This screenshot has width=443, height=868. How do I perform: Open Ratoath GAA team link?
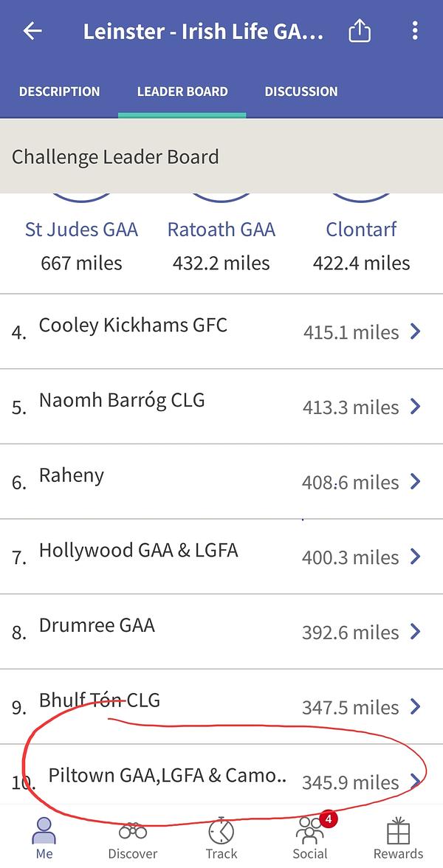point(221,230)
